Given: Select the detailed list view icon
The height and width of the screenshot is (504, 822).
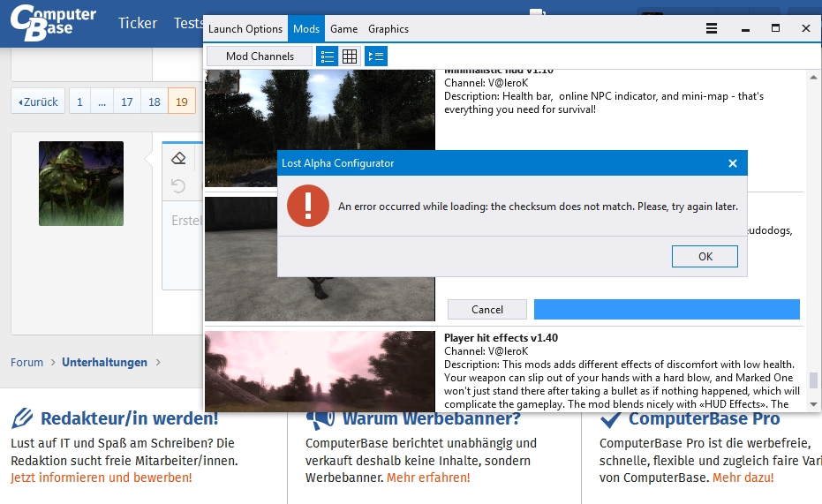Looking at the screenshot, I should click(x=376, y=56).
